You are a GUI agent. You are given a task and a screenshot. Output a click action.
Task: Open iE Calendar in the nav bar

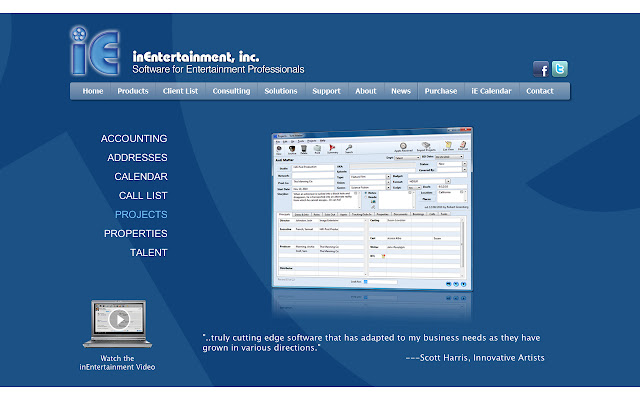(x=491, y=91)
